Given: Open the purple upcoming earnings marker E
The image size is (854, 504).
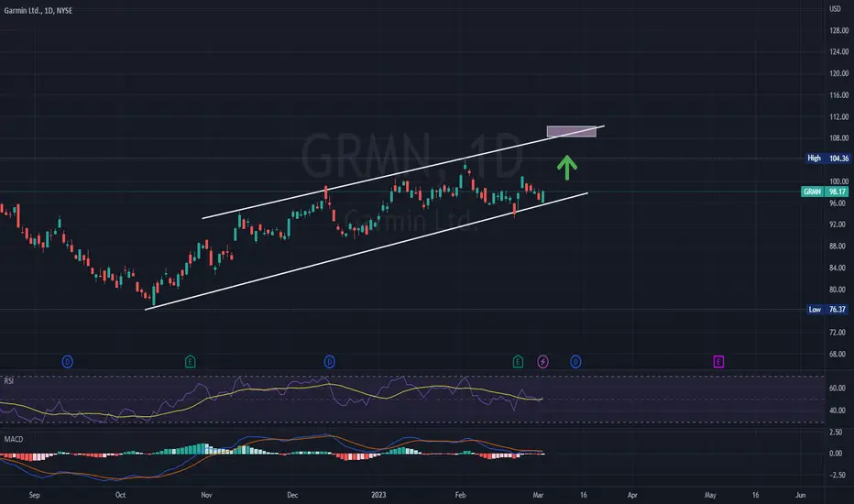Looking at the screenshot, I should (718, 361).
